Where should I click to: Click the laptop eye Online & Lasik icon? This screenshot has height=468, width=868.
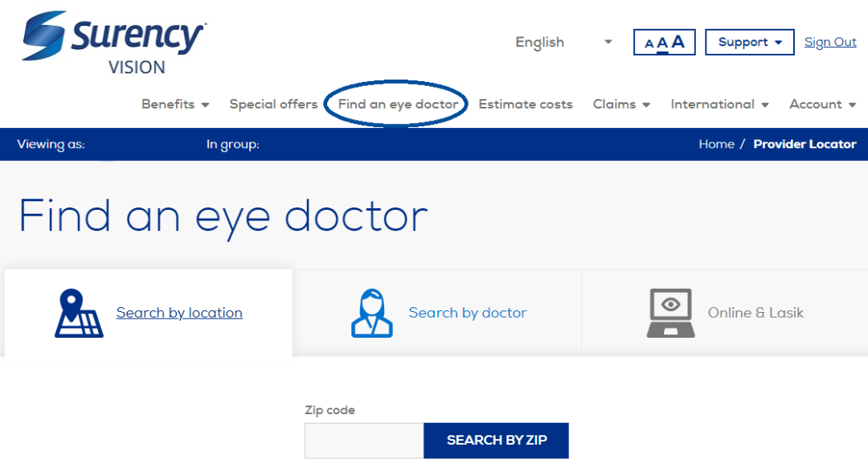670,314
